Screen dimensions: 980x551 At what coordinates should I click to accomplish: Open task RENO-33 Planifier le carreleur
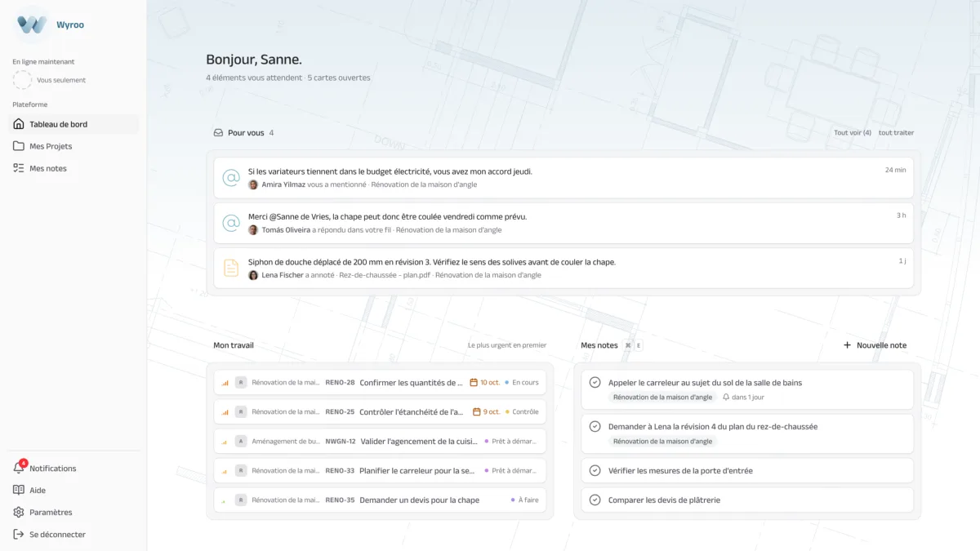coord(380,471)
